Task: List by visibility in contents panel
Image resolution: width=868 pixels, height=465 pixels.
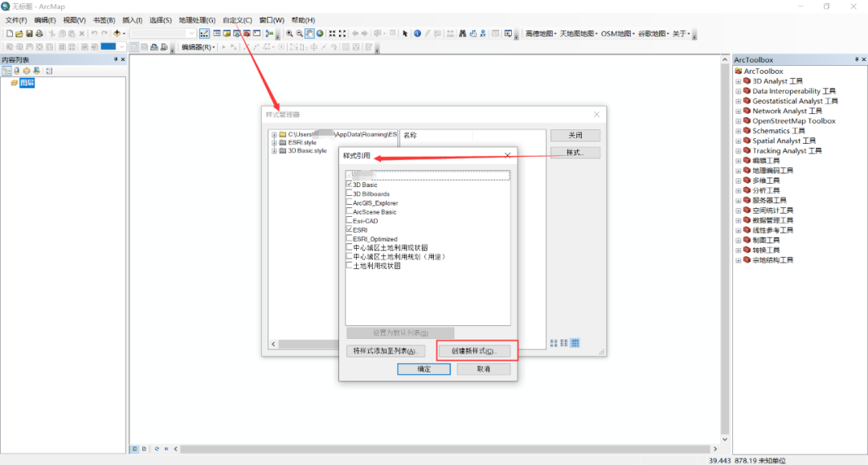Action: click(27, 71)
